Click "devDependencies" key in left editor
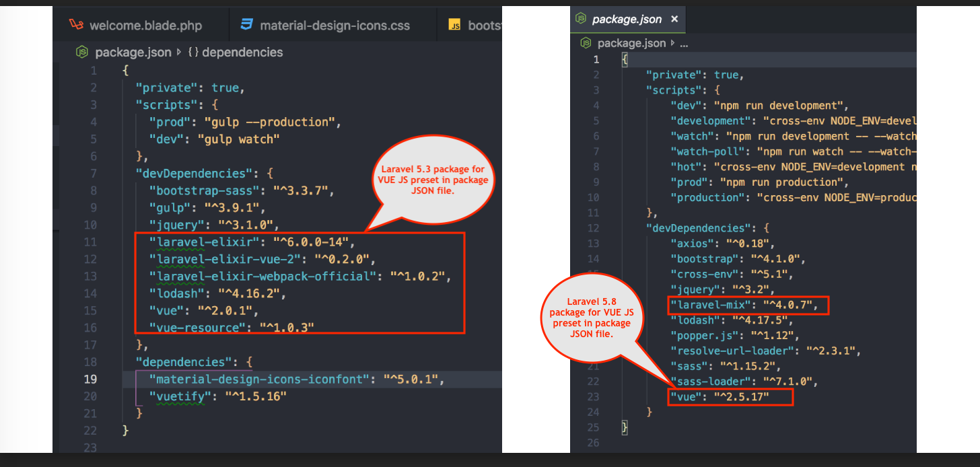 tap(193, 174)
